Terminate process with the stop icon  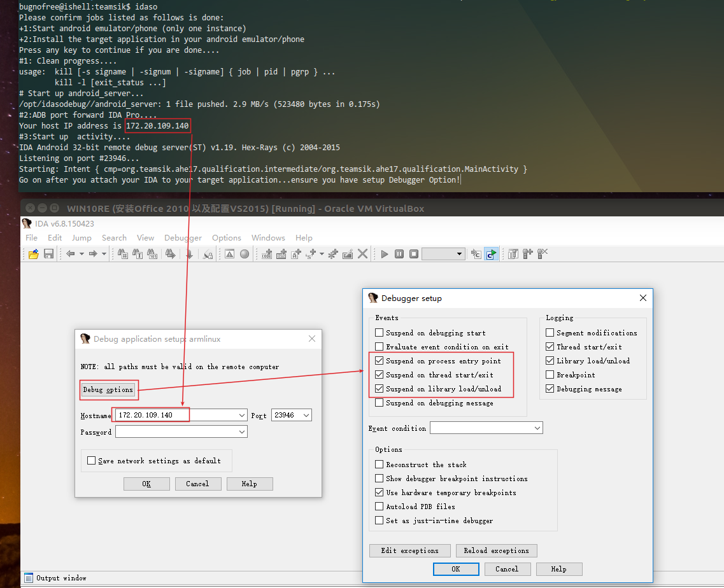414,254
